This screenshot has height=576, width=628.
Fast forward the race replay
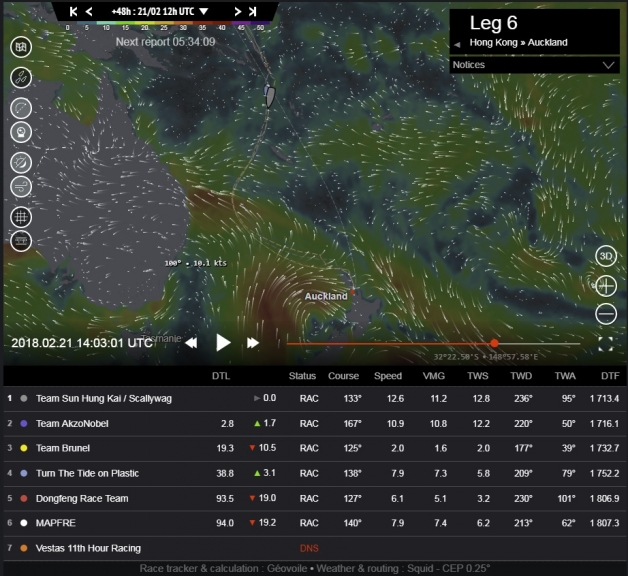253,343
